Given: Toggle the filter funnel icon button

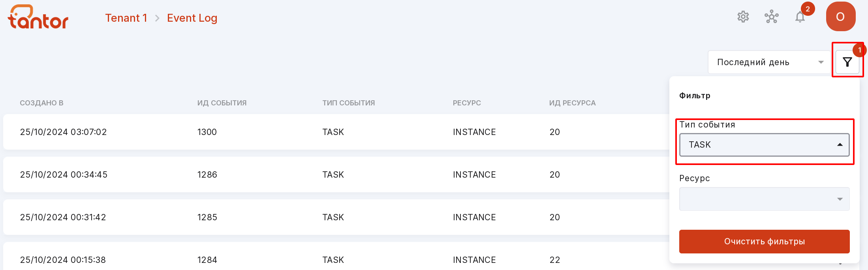Looking at the screenshot, I should pyautogui.click(x=847, y=62).
